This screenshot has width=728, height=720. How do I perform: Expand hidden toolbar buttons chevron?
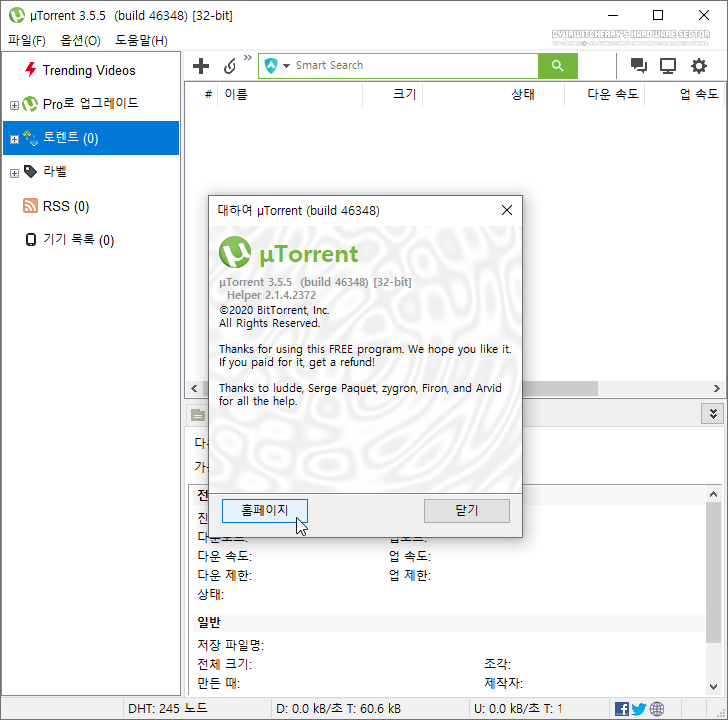[x=248, y=57]
